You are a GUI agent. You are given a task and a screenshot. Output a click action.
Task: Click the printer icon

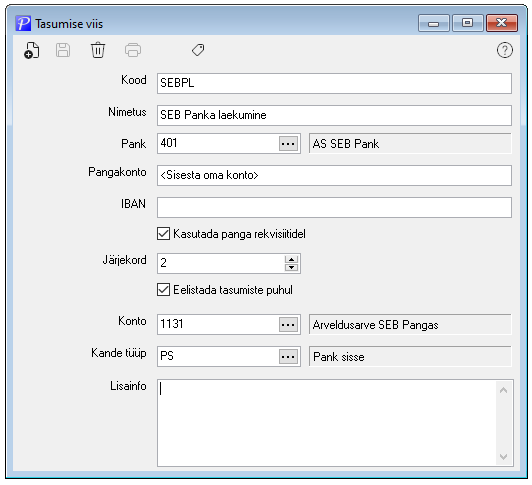point(133,50)
